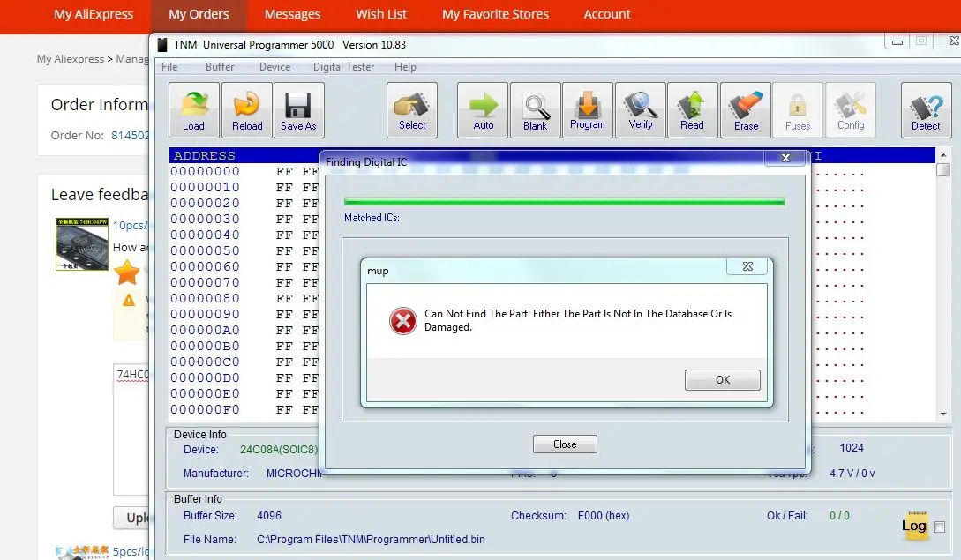The image size is (961, 560).
Task: Close the mup error dialog with X
Action: click(x=747, y=266)
